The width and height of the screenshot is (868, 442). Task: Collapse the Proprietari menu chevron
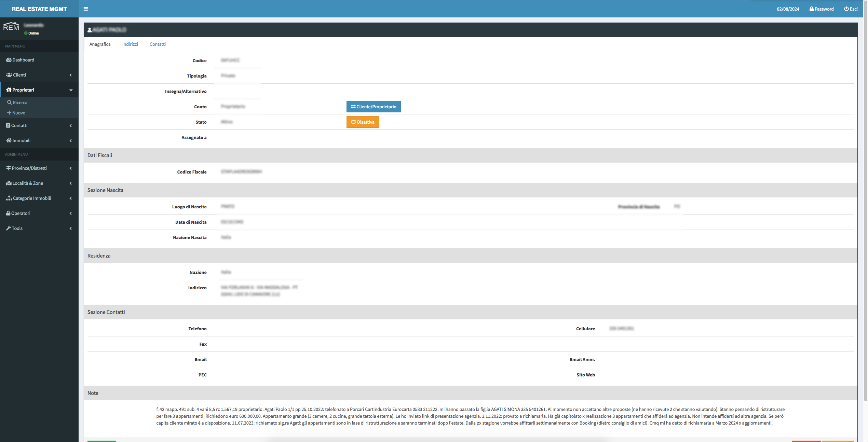[x=71, y=90]
